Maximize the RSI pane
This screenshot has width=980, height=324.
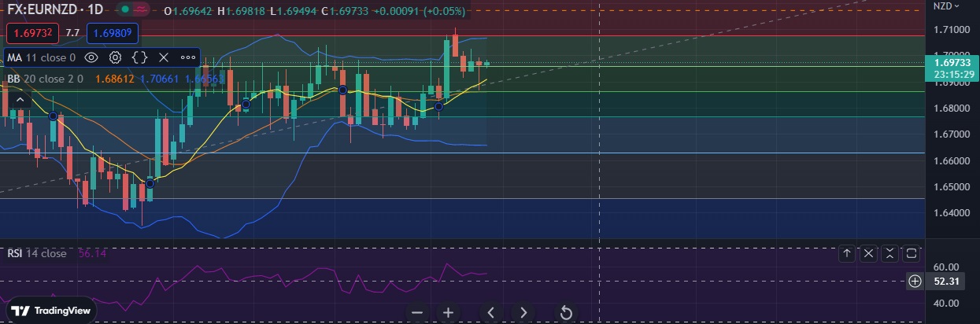coord(912,253)
